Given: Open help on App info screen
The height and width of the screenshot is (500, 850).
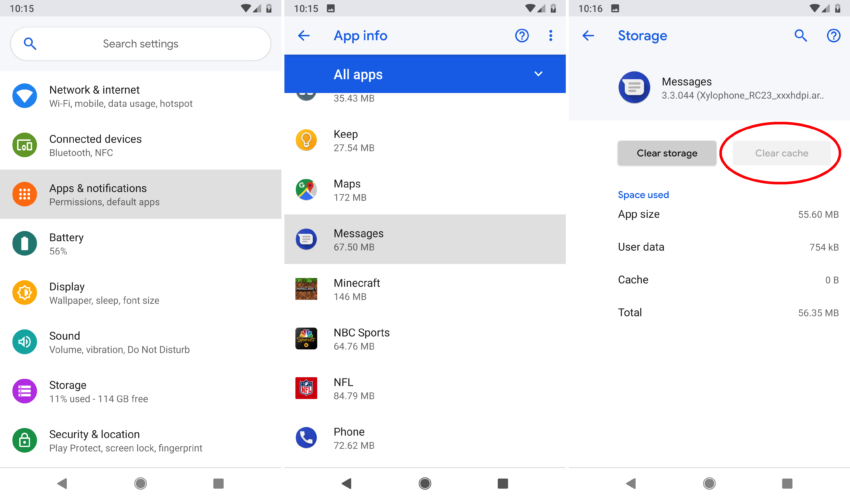Looking at the screenshot, I should click(521, 36).
